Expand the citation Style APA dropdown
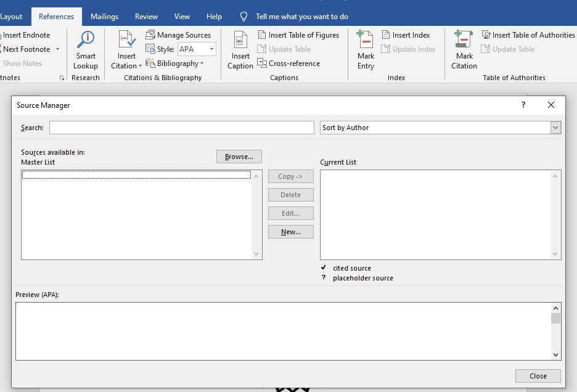577x392 pixels. coord(211,49)
